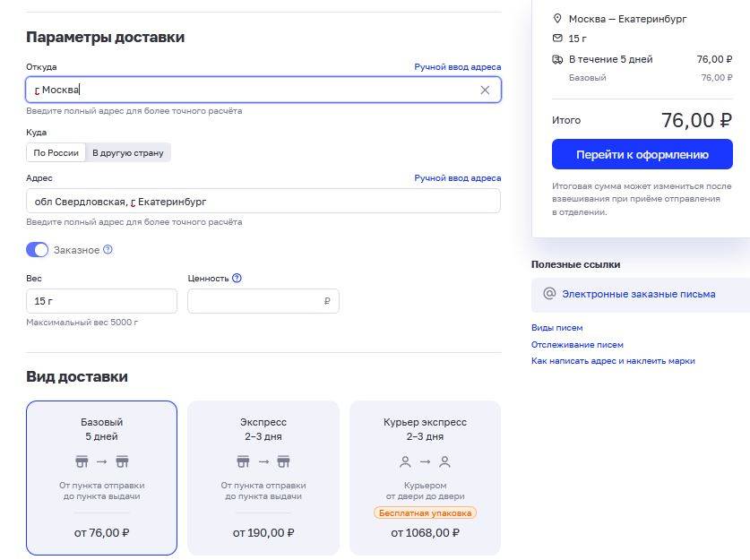The height and width of the screenshot is (560, 750).
Task: Click the ruble sign in Ценность field
Action: [x=327, y=302]
